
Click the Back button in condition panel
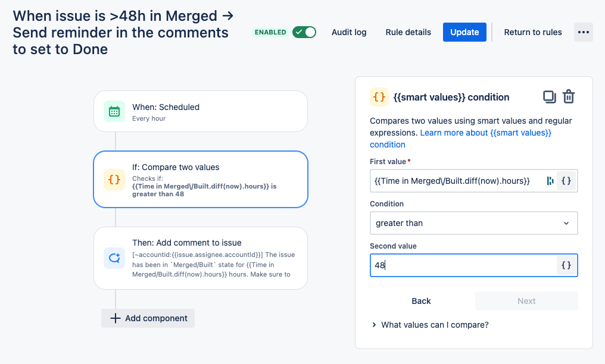[x=421, y=301]
